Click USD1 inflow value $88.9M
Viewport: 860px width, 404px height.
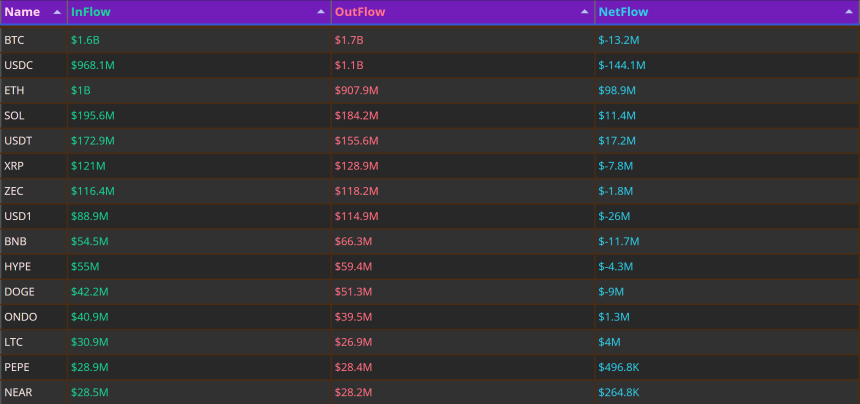coord(89,217)
